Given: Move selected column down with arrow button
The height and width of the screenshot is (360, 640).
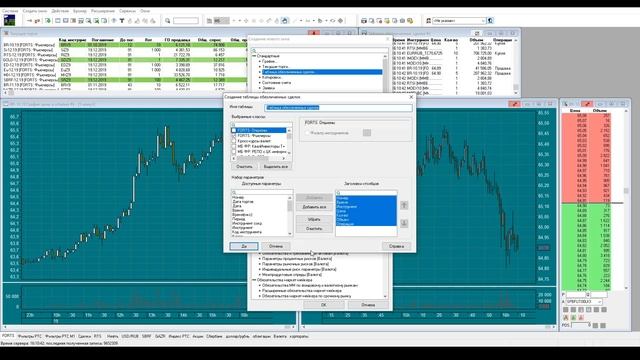Looking at the screenshot, I should pyautogui.click(x=404, y=223).
